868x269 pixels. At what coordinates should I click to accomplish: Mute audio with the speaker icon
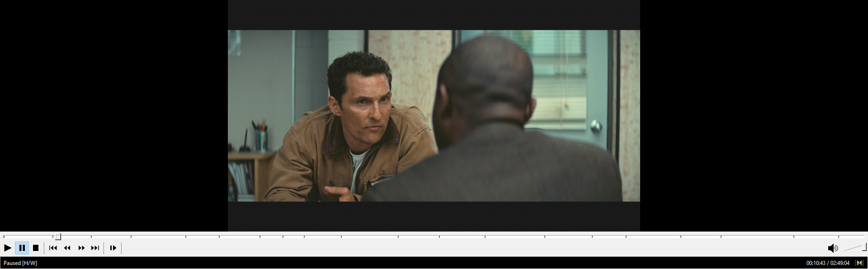click(833, 248)
